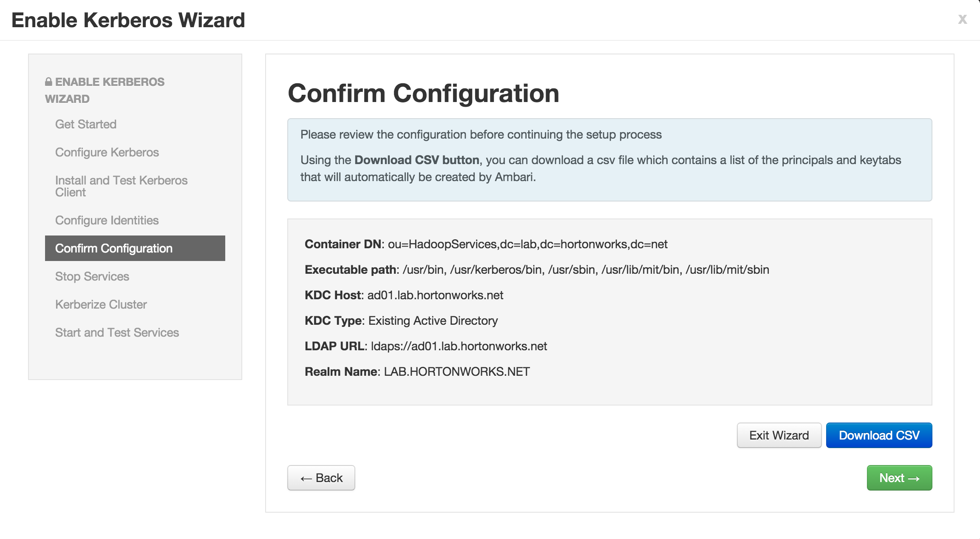The height and width of the screenshot is (539, 980).
Task: Go to the Kerberize Cluster step
Action: (x=101, y=304)
